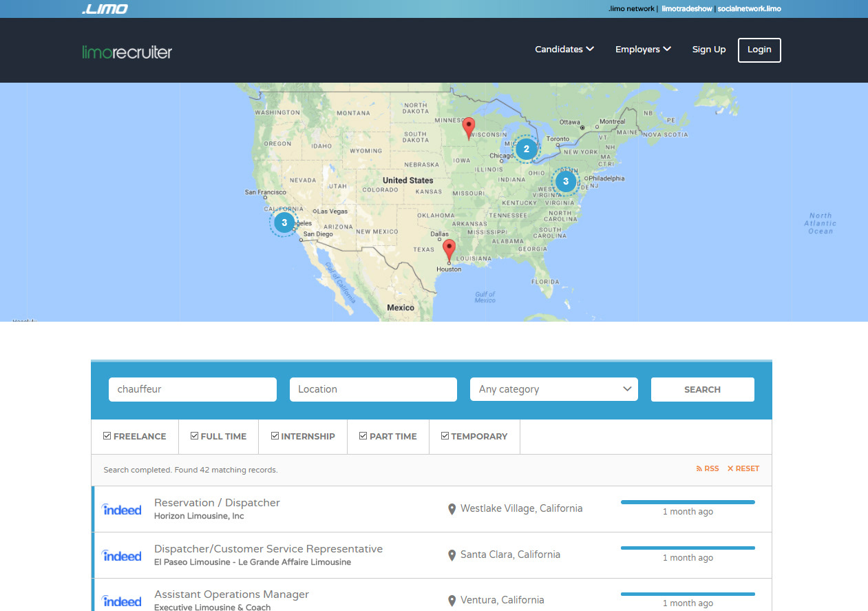The width and height of the screenshot is (868, 611).
Task: Click location pin beside Santa Clara, California
Action: 452,555
